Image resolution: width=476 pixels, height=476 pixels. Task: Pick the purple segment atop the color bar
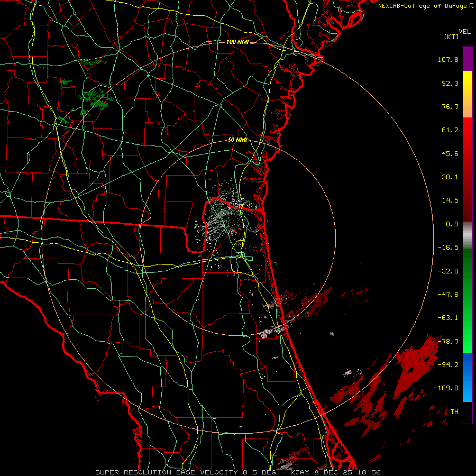467,59
